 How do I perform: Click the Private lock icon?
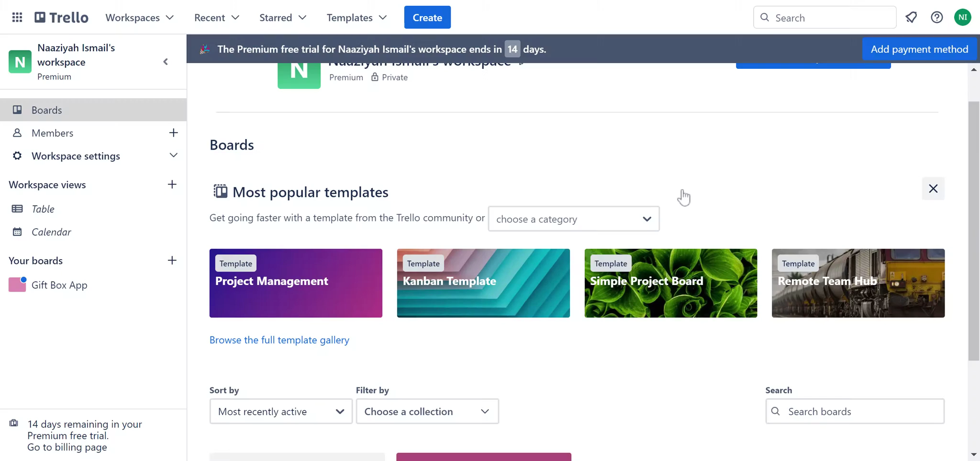375,77
